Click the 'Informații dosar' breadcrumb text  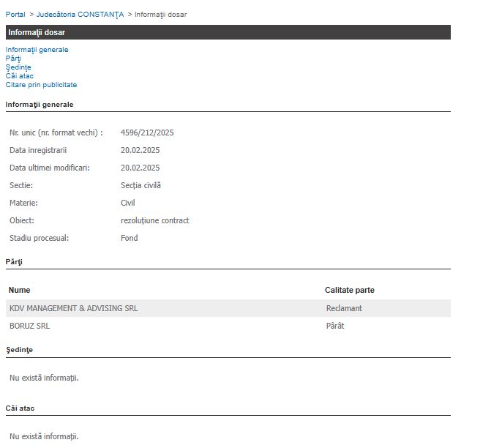(160, 15)
